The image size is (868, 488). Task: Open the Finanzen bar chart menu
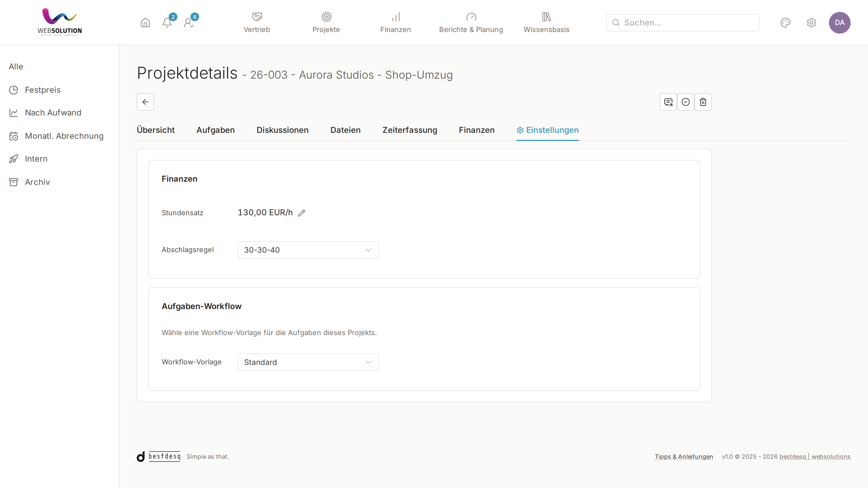395,23
